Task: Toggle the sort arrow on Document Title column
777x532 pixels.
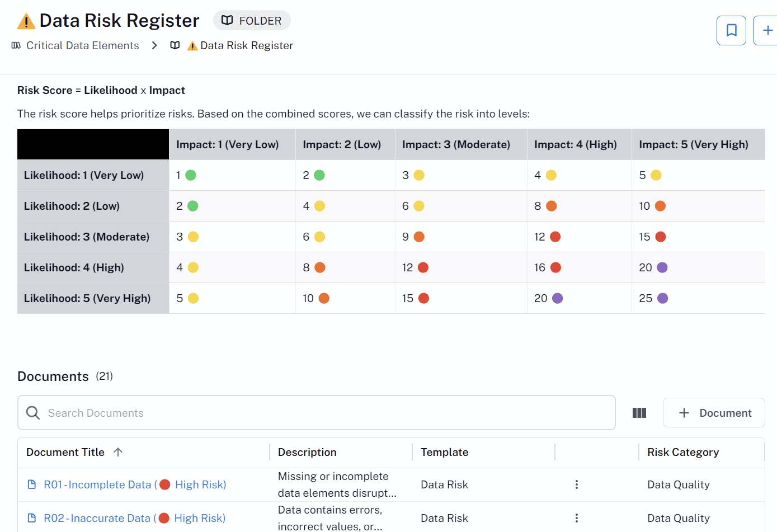Action: [118, 451]
